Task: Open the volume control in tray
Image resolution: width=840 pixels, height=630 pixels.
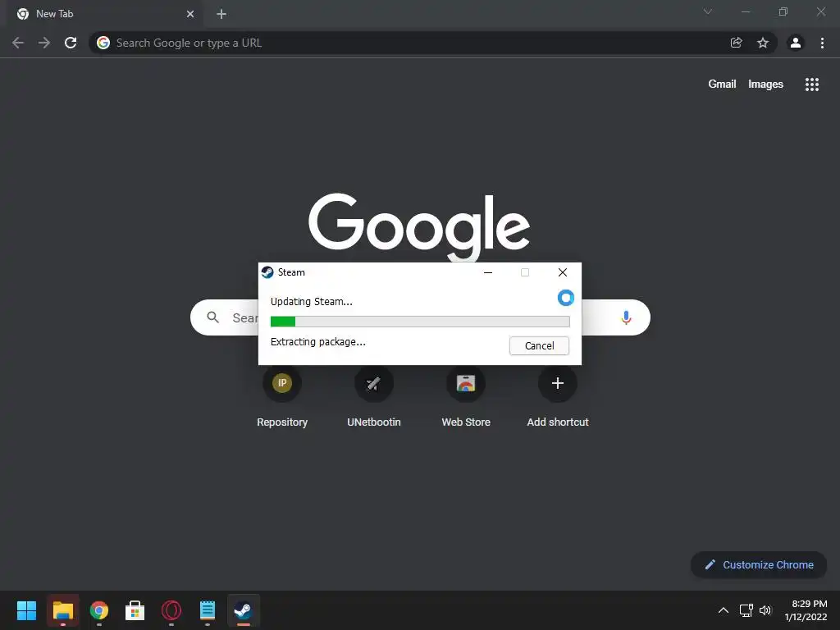Action: [765, 610]
